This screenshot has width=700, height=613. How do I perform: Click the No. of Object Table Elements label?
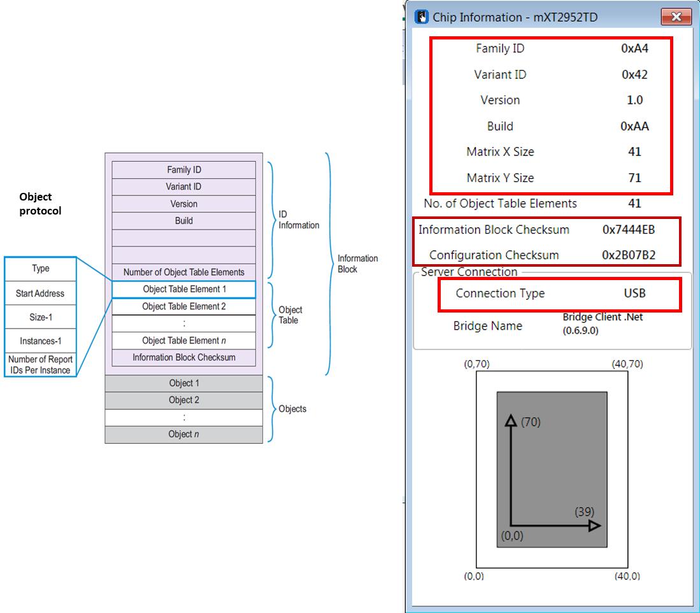pyautogui.click(x=500, y=204)
